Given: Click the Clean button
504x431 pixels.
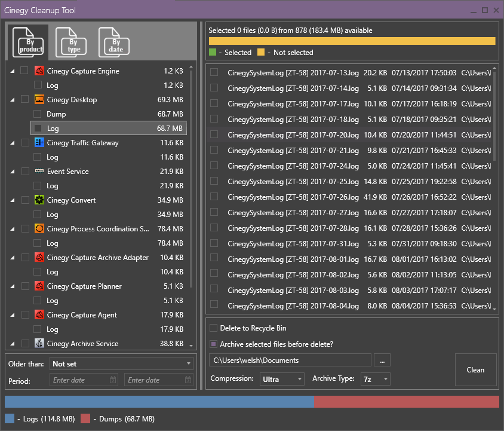Looking at the screenshot, I should pyautogui.click(x=475, y=370).
